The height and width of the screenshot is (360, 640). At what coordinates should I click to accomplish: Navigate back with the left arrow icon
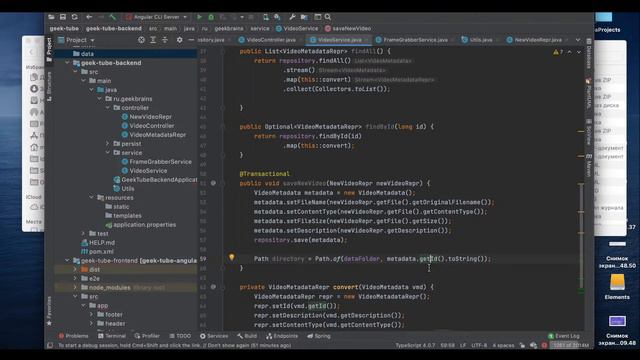point(89,17)
